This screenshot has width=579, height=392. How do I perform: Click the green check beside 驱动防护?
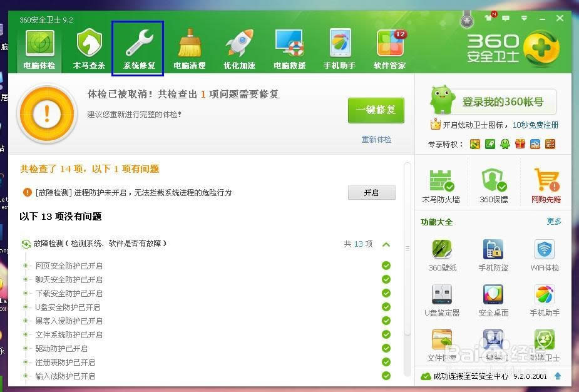(x=386, y=348)
